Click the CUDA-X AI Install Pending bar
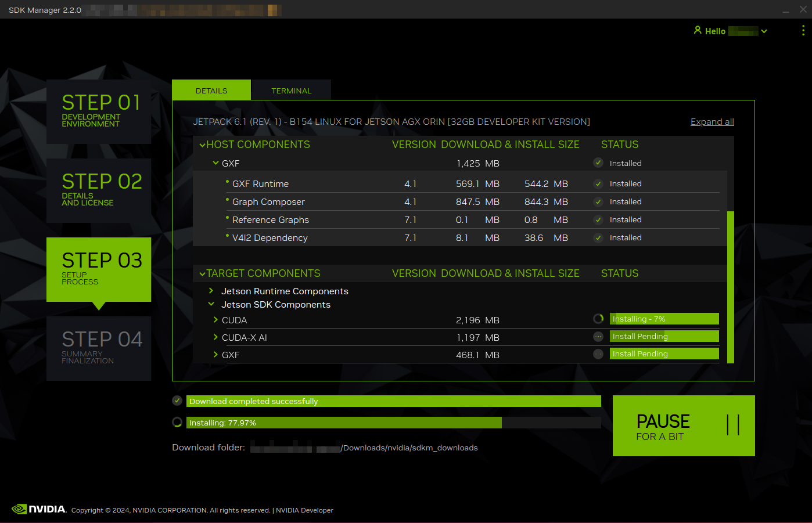The width and height of the screenshot is (812, 523). click(664, 336)
